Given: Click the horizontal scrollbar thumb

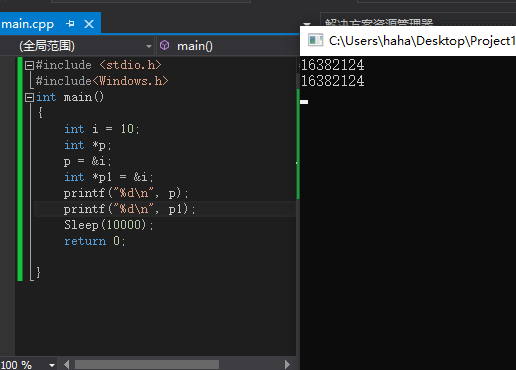Looking at the screenshot, I should click(x=147, y=365).
